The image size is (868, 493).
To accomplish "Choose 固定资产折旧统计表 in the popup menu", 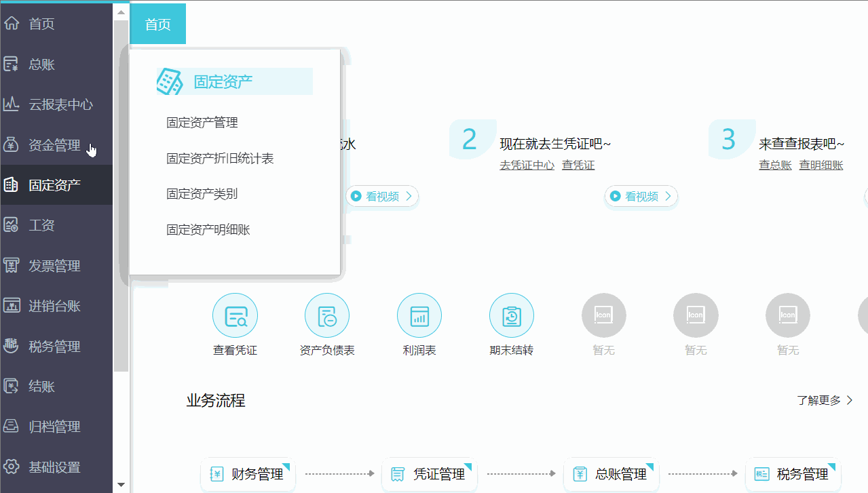I will [220, 158].
